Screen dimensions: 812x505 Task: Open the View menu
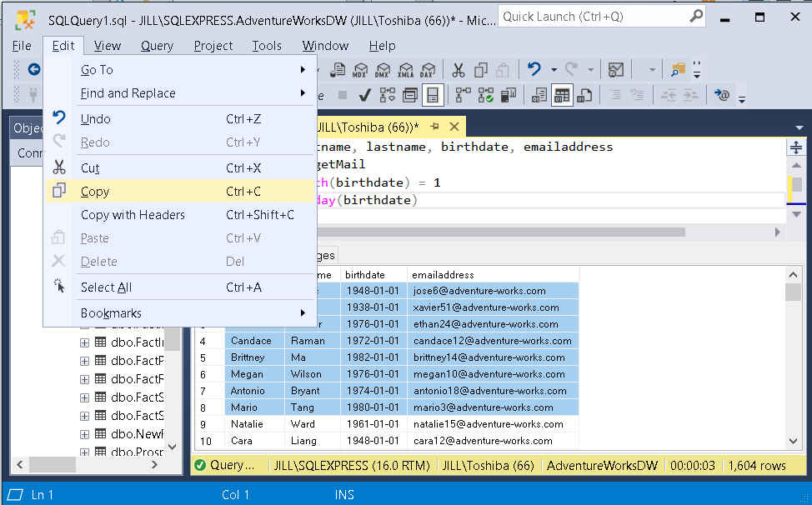[x=108, y=46]
